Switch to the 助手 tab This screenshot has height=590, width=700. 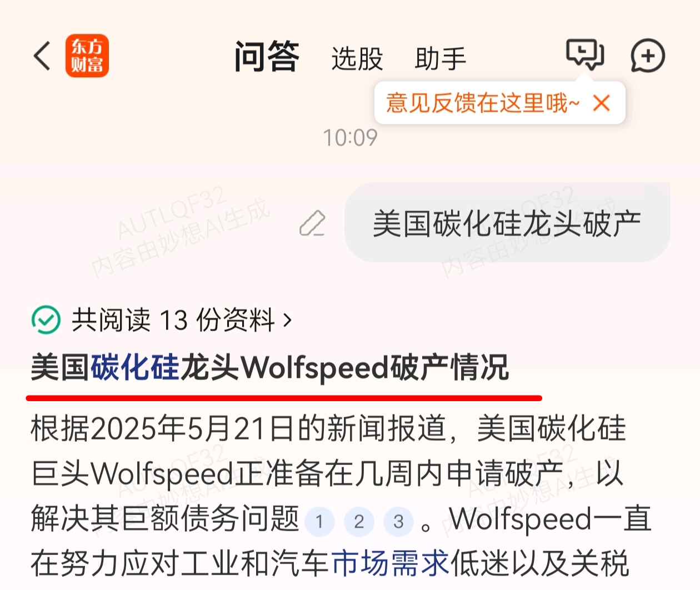click(441, 58)
